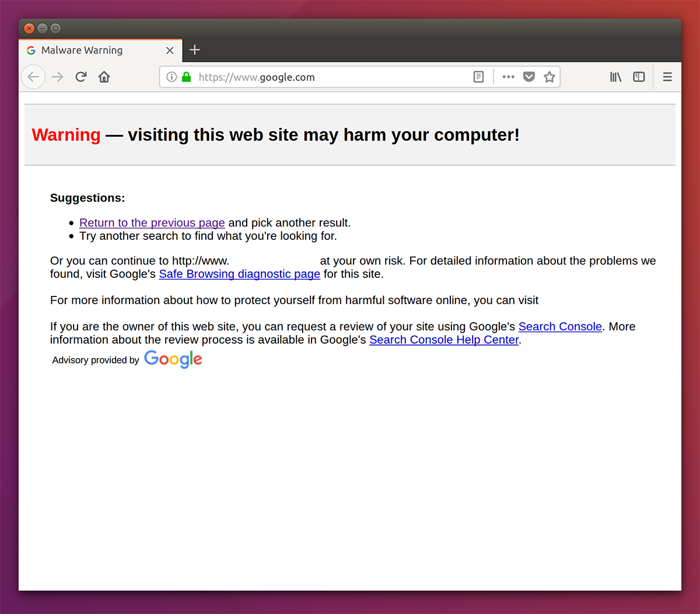Close the Firefox window
700x614 pixels.
coord(29,28)
